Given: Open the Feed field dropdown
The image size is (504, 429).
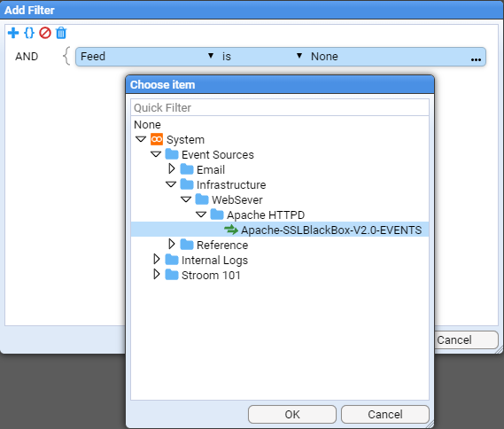Looking at the screenshot, I should pos(211,56).
